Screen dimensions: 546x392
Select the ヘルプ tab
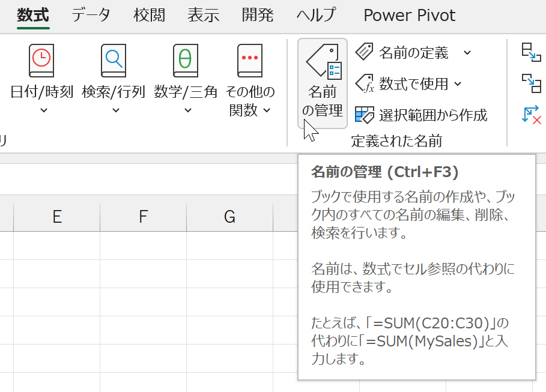pos(316,15)
